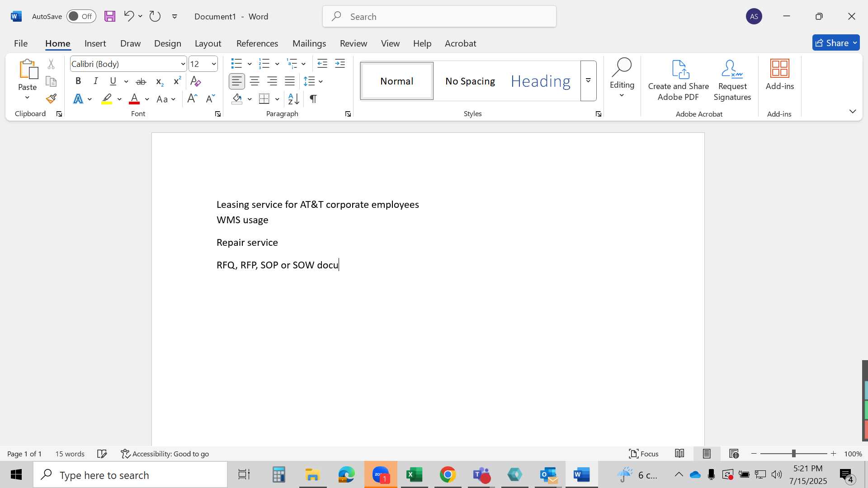This screenshot has height=488, width=868.
Task: Open the Add-ins gallery
Action: pos(780,75)
